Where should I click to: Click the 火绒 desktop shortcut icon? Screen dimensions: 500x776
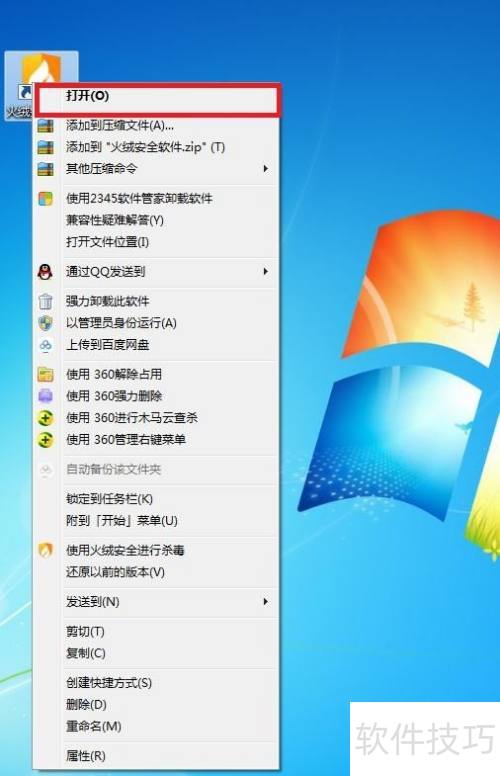41,69
